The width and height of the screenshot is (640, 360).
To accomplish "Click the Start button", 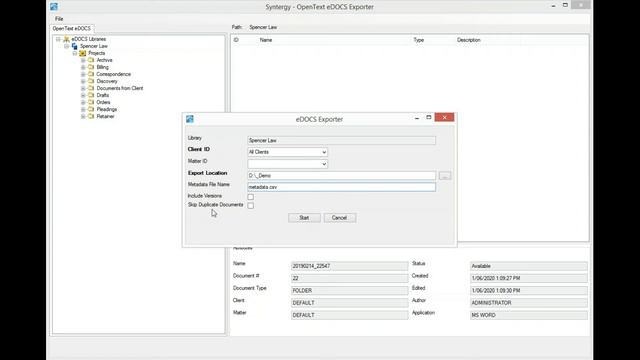I will 304,218.
